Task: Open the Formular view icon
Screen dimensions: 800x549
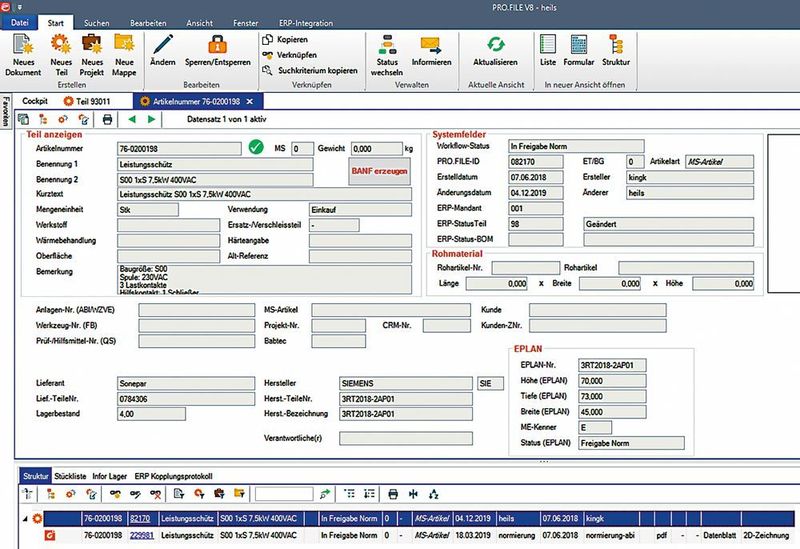Action: coord(579,44)
